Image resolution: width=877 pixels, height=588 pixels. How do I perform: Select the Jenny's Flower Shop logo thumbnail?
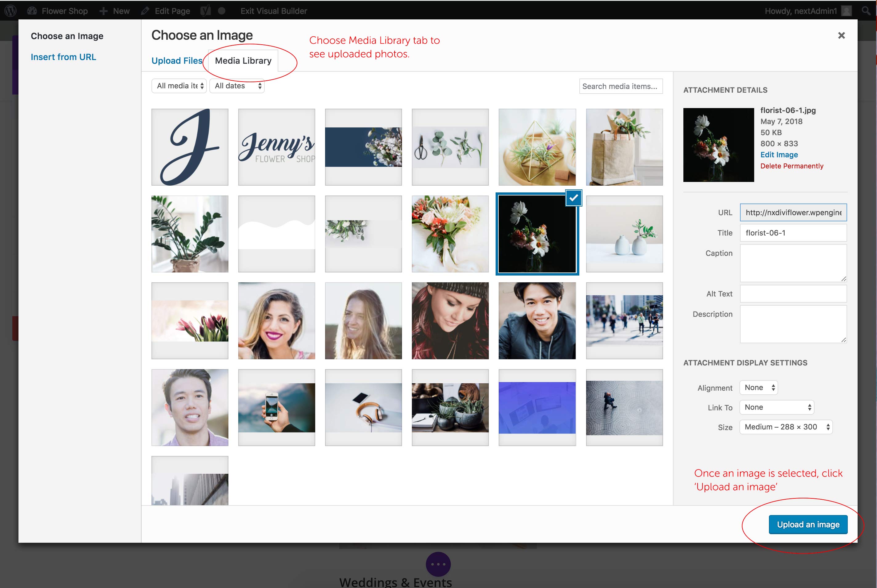pyautogui.click(x=276, y=147)
